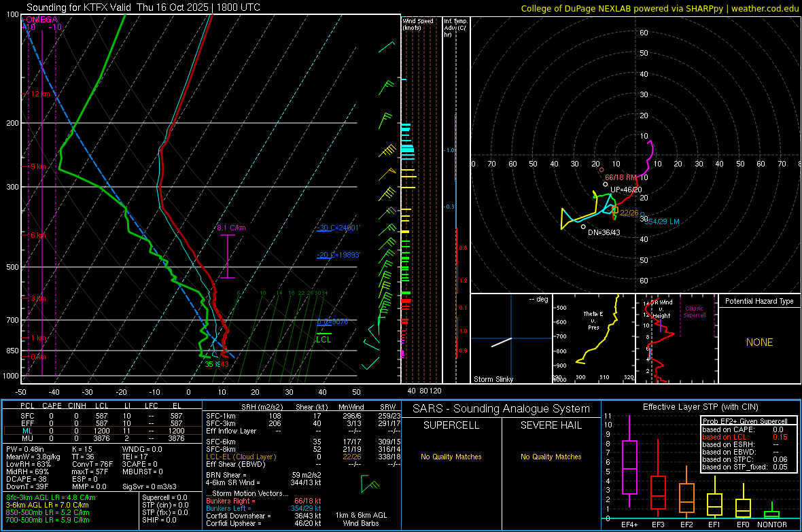Click the 'SRH (m2/s2)' column header
The image size is (802, 532).
coord(262,407)
